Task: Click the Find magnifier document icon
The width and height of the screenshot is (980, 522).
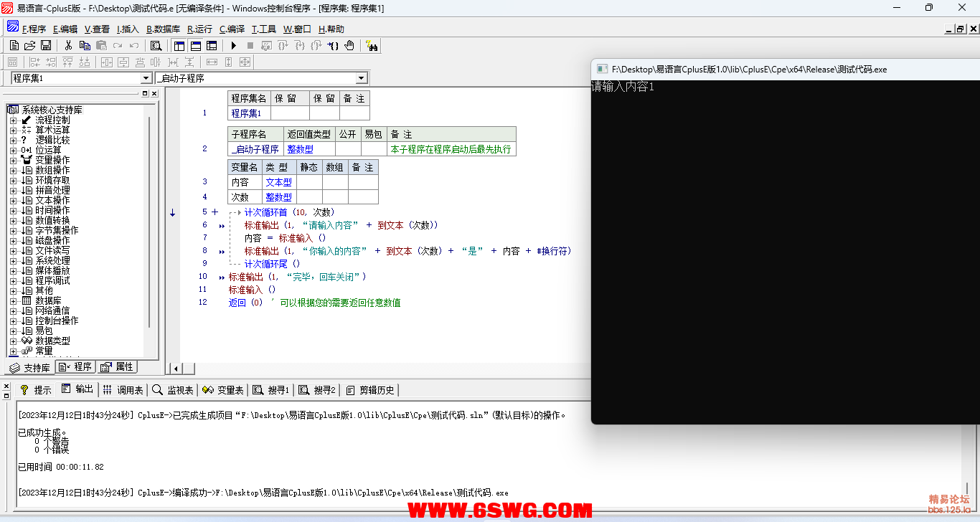Action: click(156, 45)
